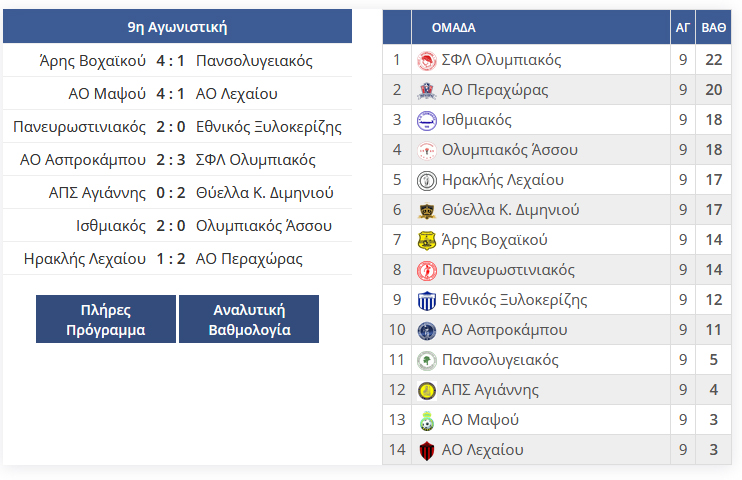Viewport: 742px width, 480px height.
Task: Click the Πανσολυγειακός green tree logo
Action: 426,361
